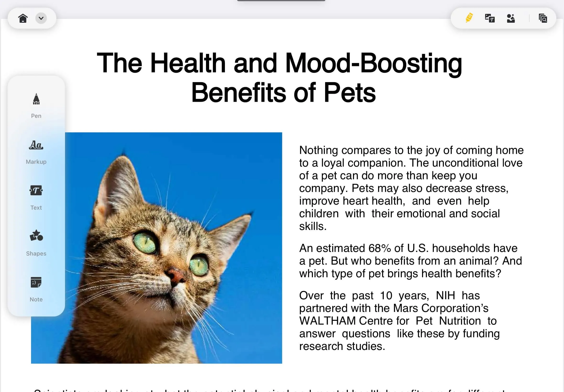Click The Health and Mood-Boosting title
564x392 pixels.
click(279, 78)
